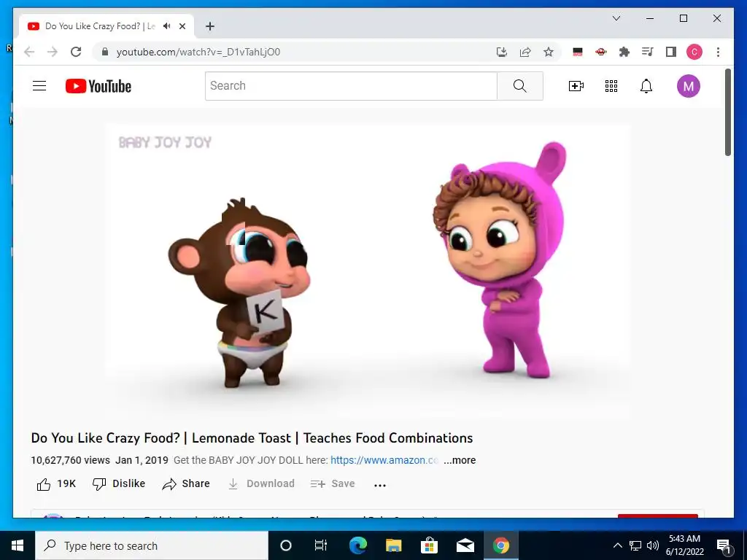Launch Microsoft Edge from taskbar
Image resolution: width=747 pixels, height=560 pixels.
click(x=357, y=545)
